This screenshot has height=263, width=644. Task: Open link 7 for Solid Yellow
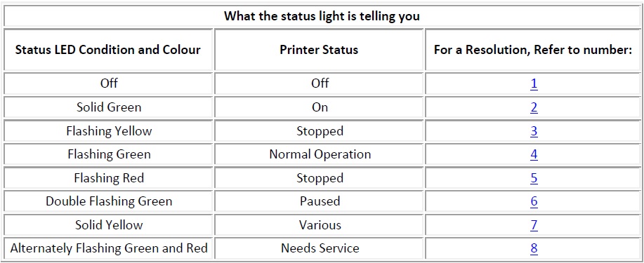click(534, 225)
